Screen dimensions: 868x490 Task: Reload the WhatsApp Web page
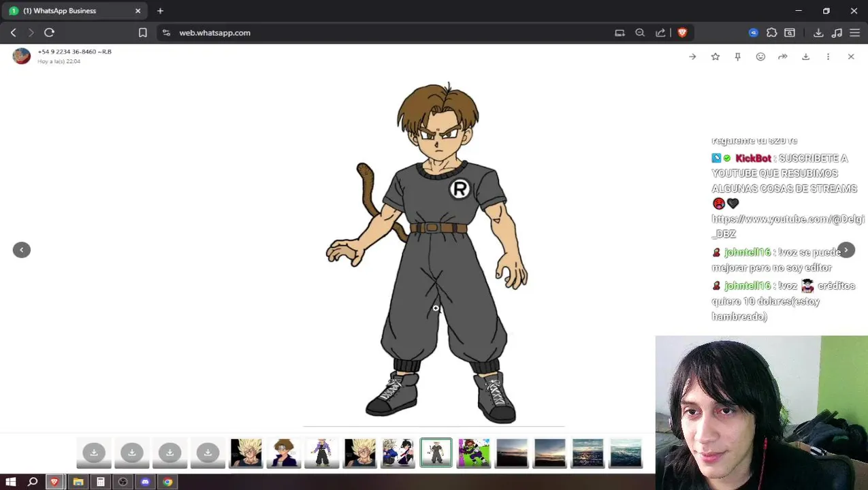pyautogui.click(x=49, y=33)
